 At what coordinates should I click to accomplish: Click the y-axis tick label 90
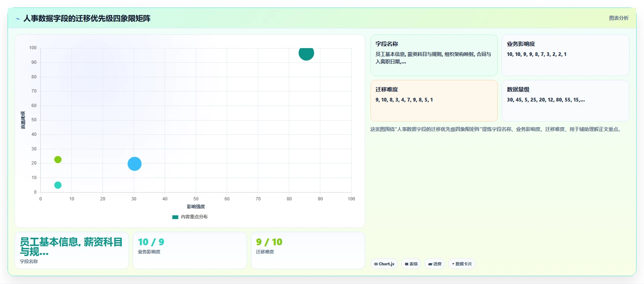pyautogui.click(x=34, y=62)
